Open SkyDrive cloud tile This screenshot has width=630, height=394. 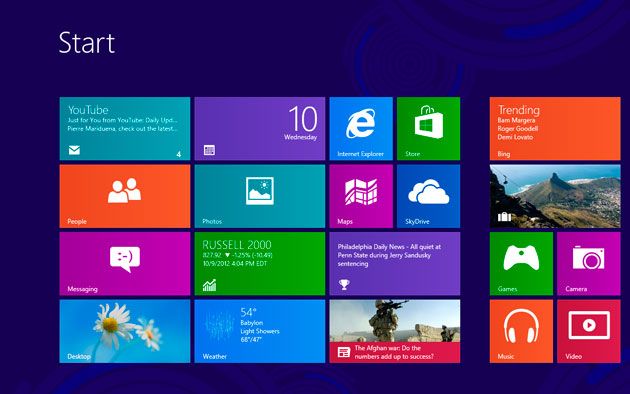428,196
